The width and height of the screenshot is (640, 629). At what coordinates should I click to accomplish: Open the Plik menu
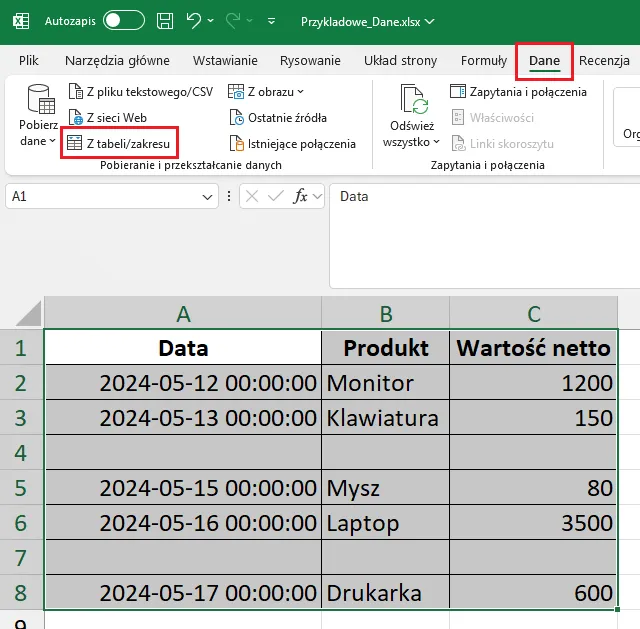[28, 61]
